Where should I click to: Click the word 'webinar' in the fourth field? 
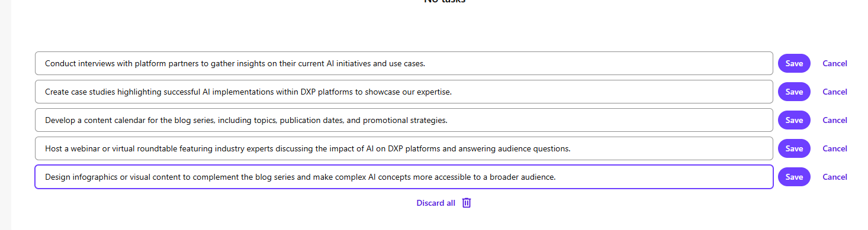(x=86, y=148)
